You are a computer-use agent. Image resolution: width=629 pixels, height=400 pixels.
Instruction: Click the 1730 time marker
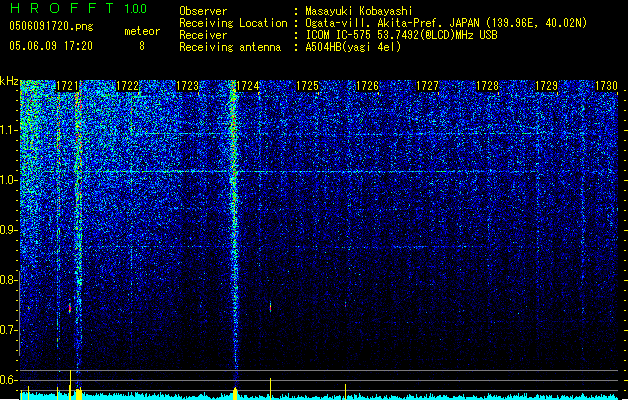pos(607,86)
